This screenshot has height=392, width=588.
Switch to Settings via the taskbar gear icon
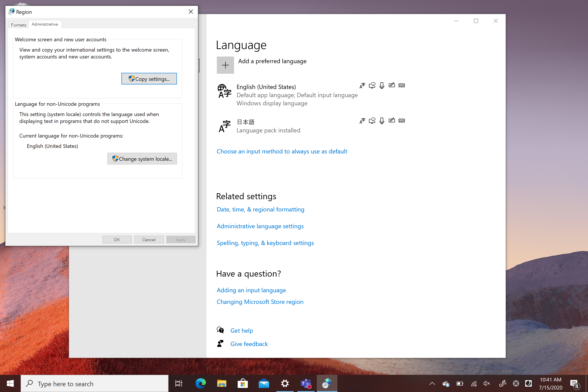285,383
